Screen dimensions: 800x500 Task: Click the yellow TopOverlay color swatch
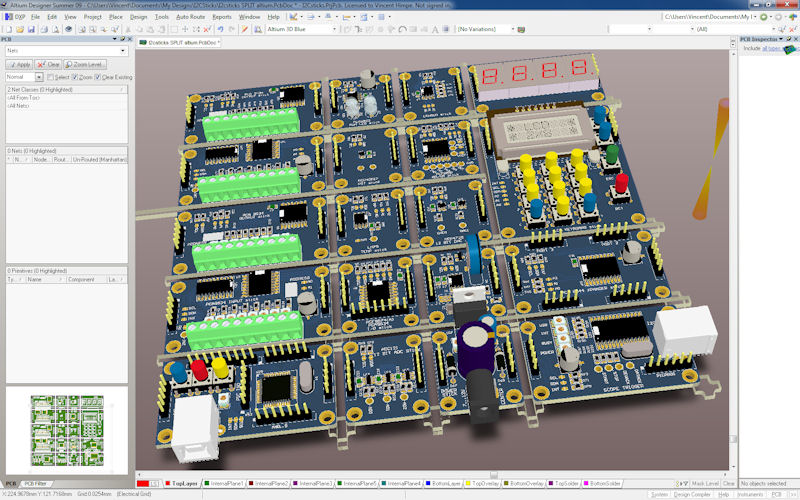[467, 483]
